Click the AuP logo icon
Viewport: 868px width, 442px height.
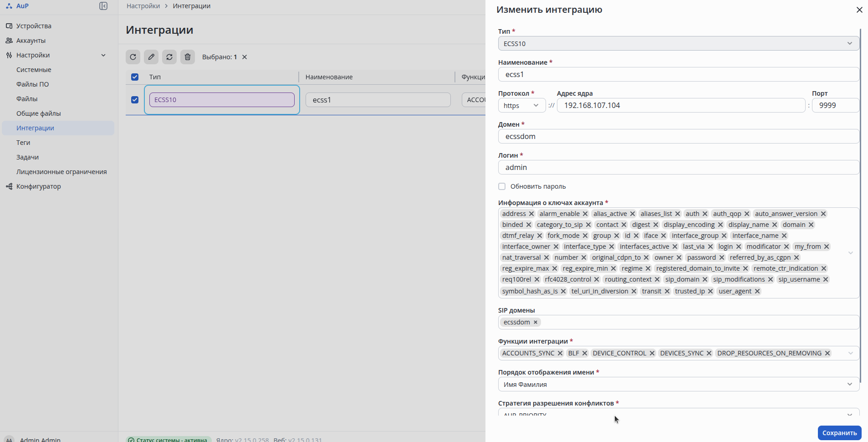(x=9, y=6)
